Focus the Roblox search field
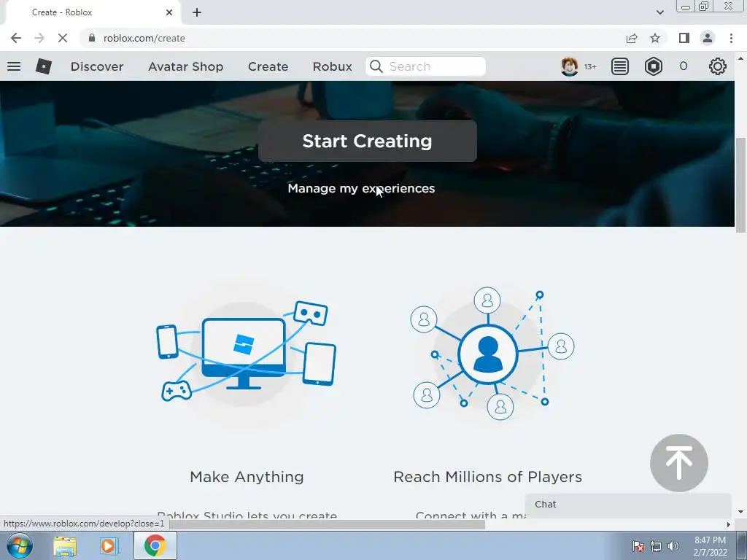Image resolution: width=747 pixels, height=560 pixels. tap(426, 66)
